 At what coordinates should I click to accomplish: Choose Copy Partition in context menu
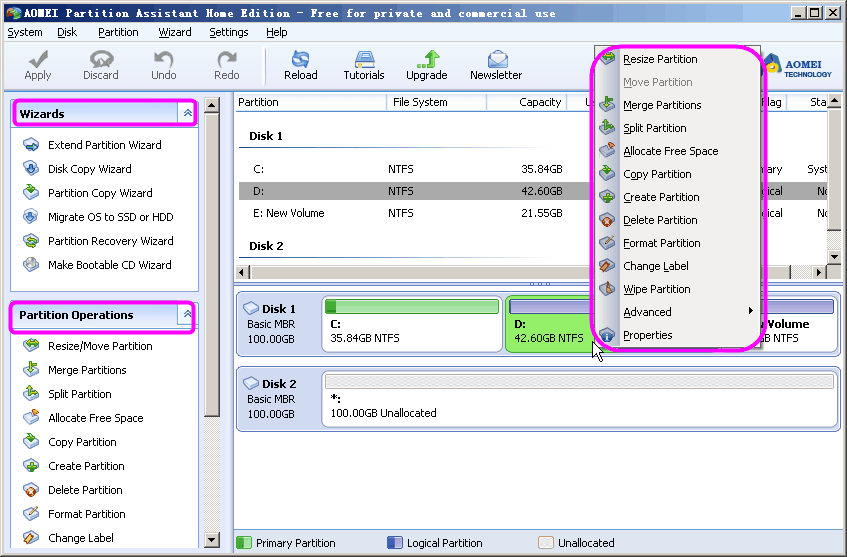(x=677, y=174)
